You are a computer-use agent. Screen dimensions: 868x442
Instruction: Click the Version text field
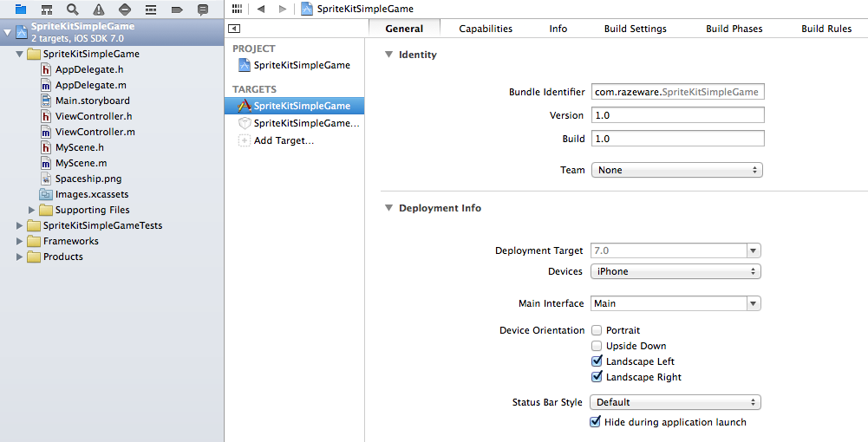tap(677, 115)
